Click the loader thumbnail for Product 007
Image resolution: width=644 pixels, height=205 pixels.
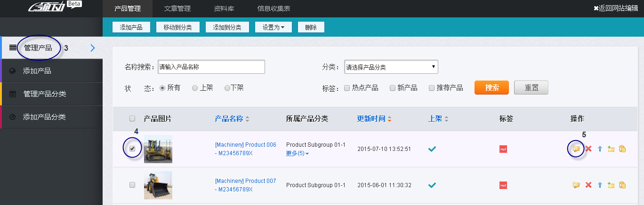point(158,185)
